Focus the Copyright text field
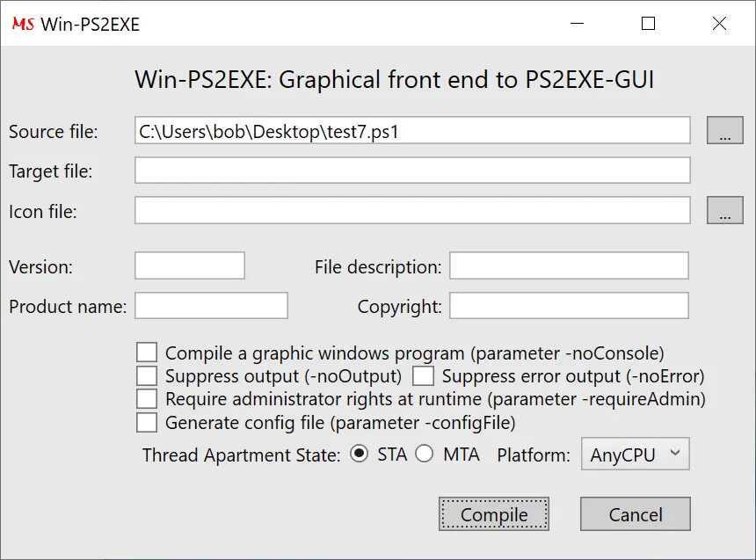The height and width of the screenshot is (560, 756). coord(569,305)
